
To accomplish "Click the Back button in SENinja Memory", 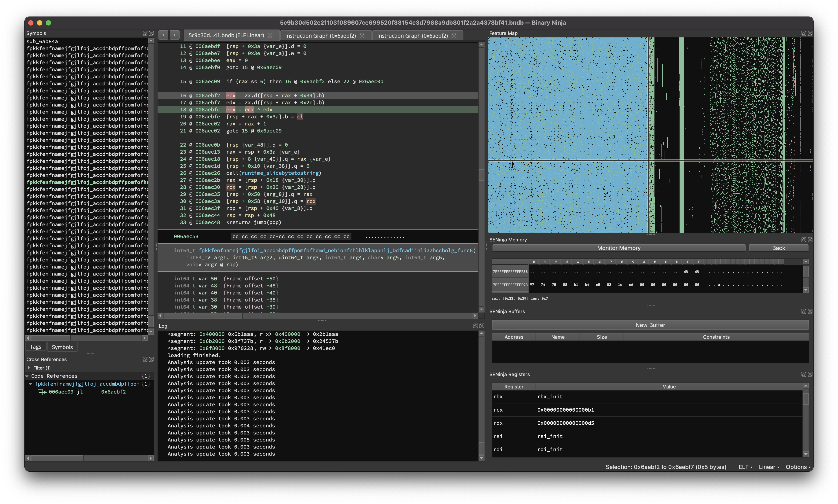I will pos(778,248).
